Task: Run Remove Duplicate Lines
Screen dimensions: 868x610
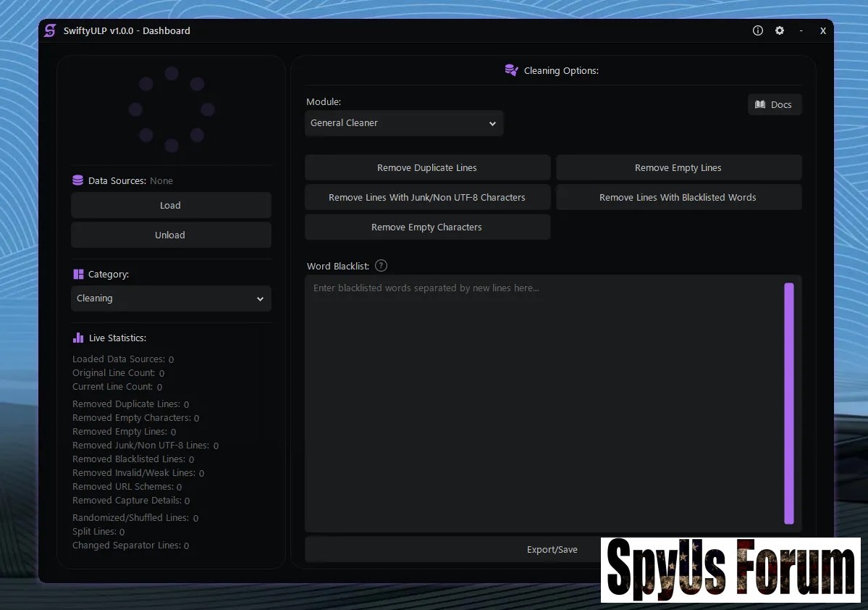Action: tap(427, 167)
